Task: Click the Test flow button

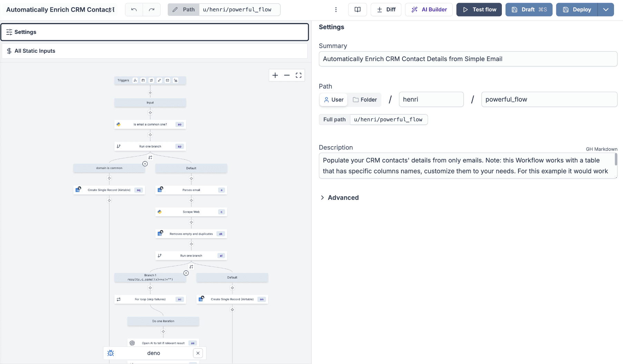Action: (479, 10)
